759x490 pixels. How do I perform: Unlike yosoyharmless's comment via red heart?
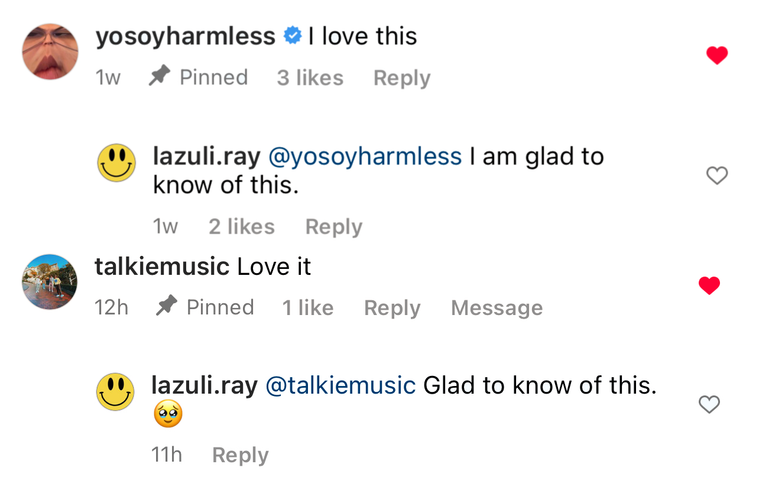click(x=717, y=55)
